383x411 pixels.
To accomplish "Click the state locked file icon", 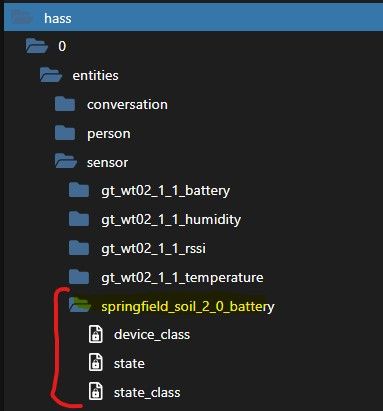I will click(x=96, y=363).
